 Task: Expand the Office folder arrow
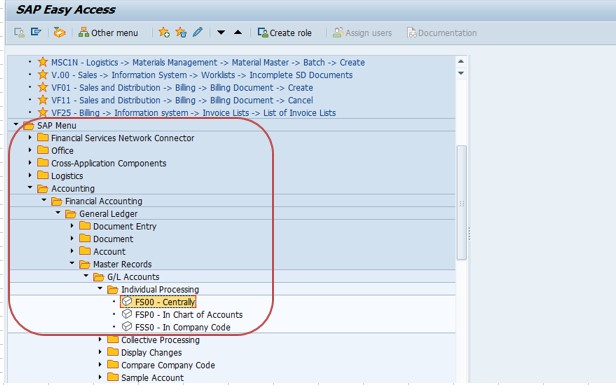[x=30, y=150]
